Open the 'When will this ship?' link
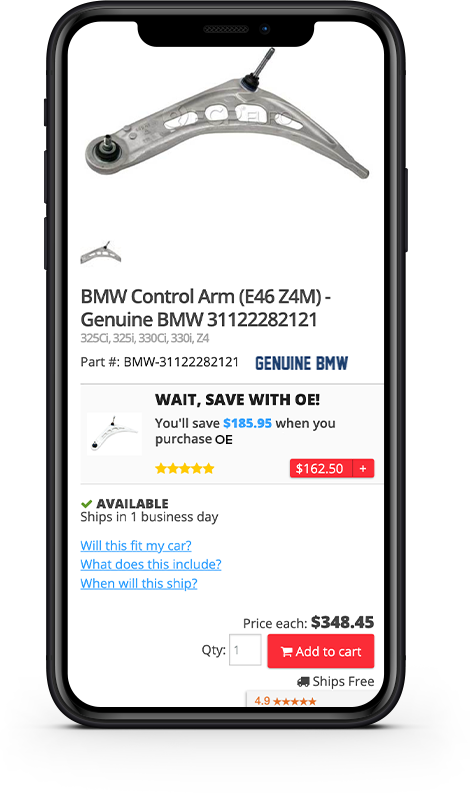 139,584
